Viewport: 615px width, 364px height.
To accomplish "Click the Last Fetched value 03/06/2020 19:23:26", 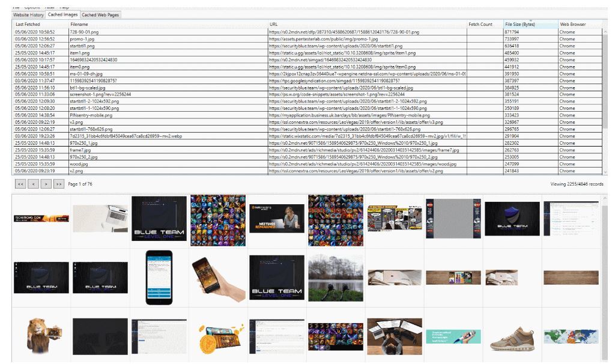I will [x=35, y=136].
